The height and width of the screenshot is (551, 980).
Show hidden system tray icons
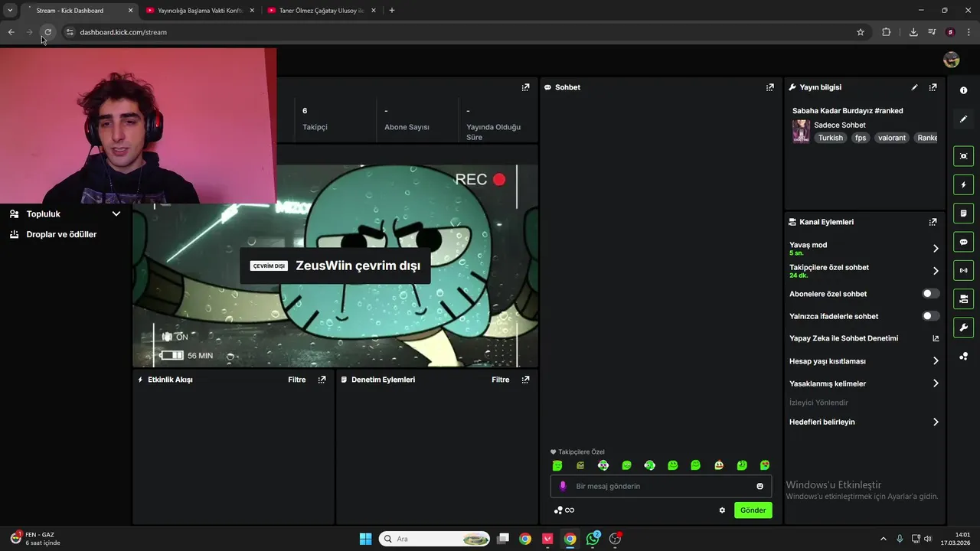click(883, 539)
